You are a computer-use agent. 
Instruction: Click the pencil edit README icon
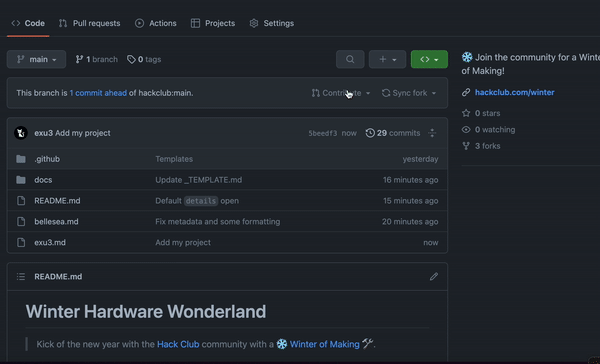[434, 277]
